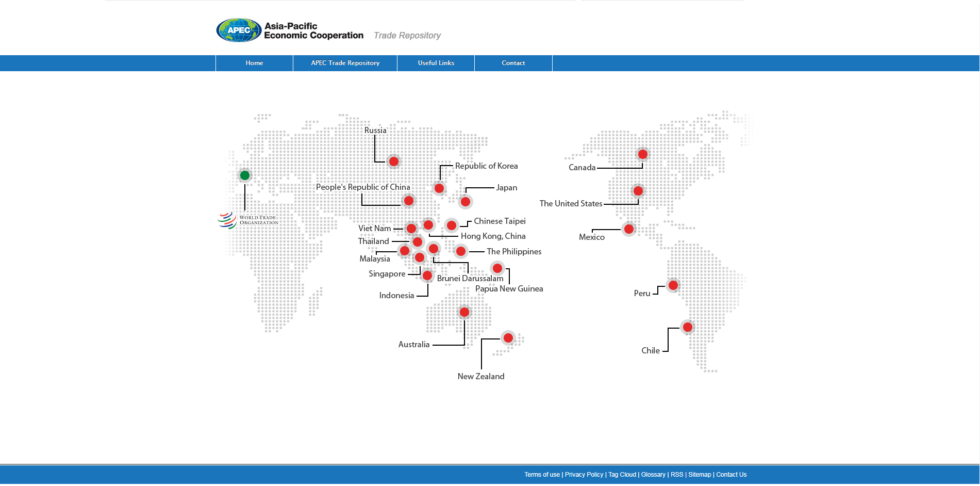Open the Terms of use link

pos(542,475)
